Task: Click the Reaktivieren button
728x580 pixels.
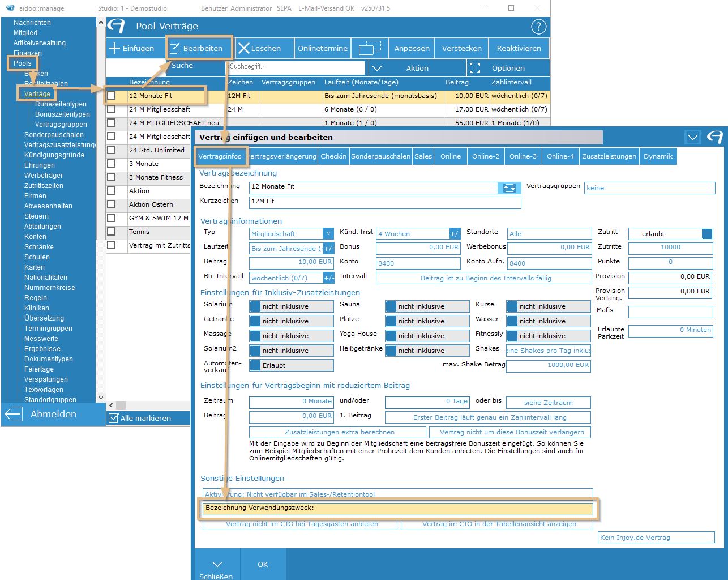Action: coord(519,48)
